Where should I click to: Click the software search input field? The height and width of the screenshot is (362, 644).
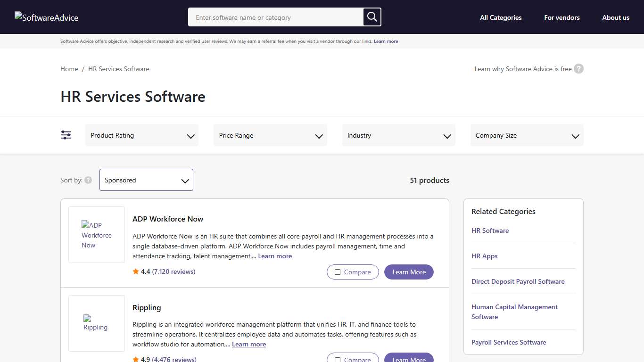[273, 17]
